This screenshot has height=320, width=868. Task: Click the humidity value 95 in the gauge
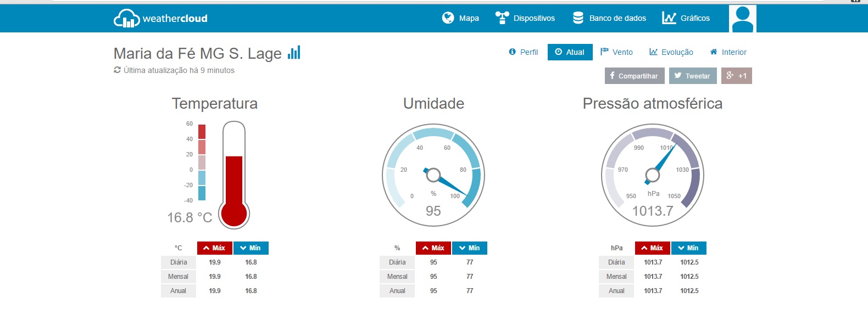pos(433,211)
